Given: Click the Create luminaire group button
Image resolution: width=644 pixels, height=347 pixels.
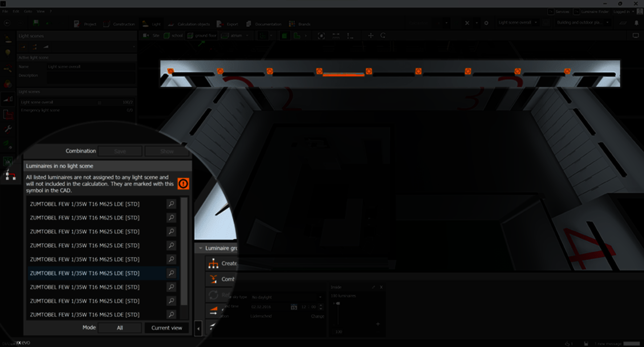Looking at the screenshot, I should tap(221, 263).
